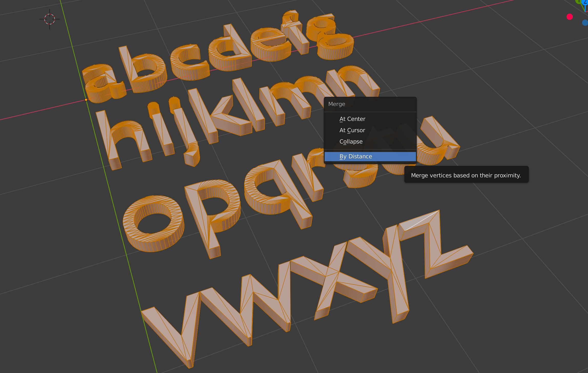Choose At Center merge option
This screenshot has height=373, width=588.
[352, 119]
